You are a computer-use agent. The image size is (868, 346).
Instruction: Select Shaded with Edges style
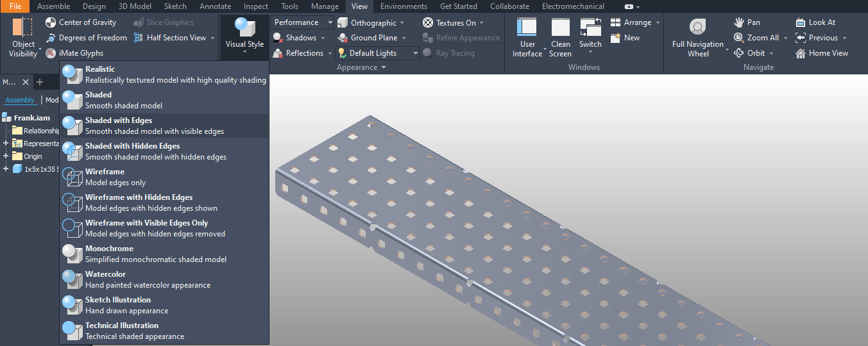164,126
